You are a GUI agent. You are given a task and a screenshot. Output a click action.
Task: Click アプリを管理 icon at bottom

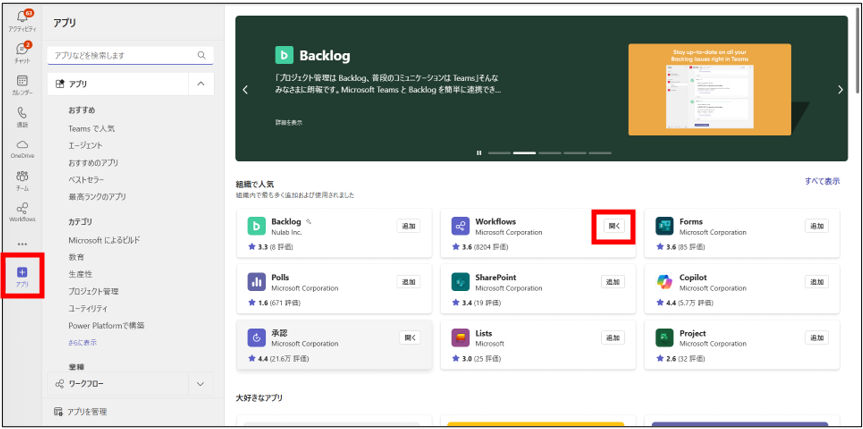coord(58,411)
